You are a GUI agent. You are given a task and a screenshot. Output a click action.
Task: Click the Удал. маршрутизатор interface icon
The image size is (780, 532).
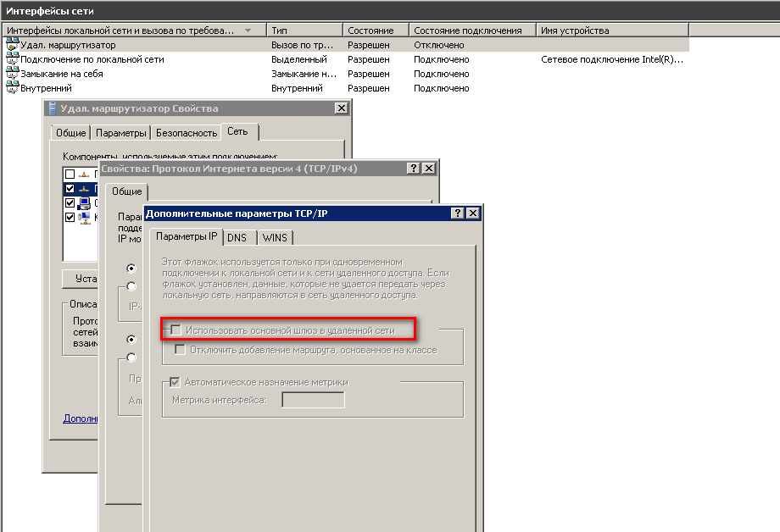(x=12, y=45)
